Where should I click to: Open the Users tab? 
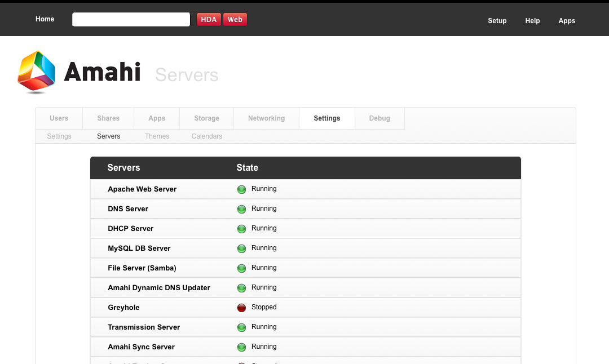[59, 118]
